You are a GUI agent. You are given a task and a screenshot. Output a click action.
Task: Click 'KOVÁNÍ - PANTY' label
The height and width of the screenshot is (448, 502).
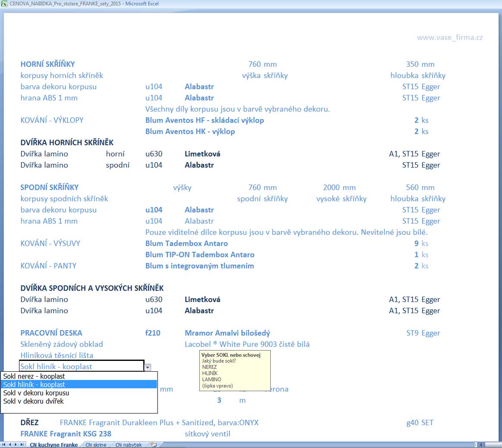pos(48,266)
